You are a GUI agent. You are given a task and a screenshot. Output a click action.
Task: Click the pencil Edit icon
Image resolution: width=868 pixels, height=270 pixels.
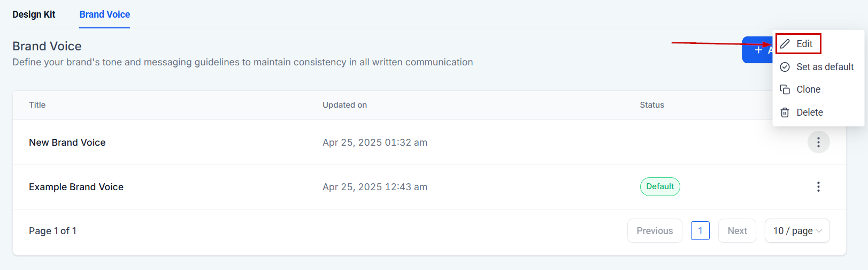coord(785,44)
